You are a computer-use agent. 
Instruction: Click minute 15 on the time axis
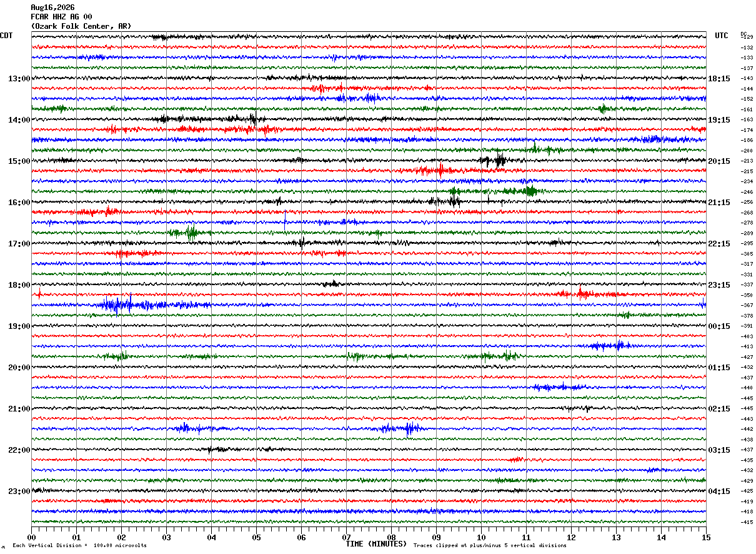[706, 538]
